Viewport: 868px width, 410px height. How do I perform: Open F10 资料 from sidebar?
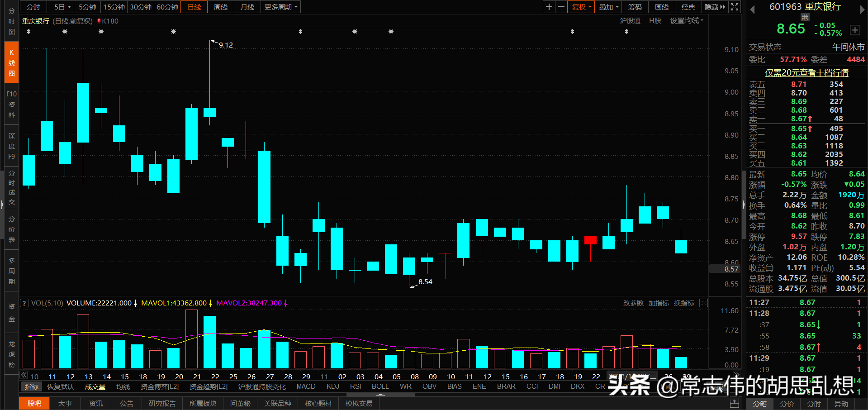11,104
